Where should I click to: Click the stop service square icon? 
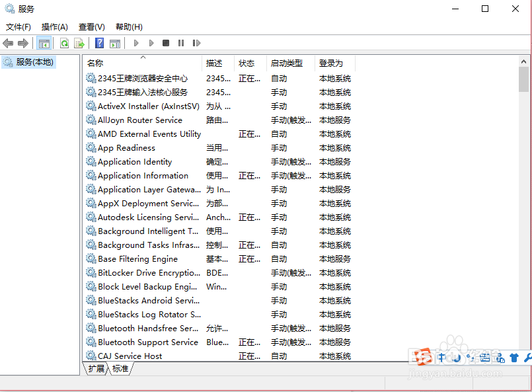(x=166, y=43)
